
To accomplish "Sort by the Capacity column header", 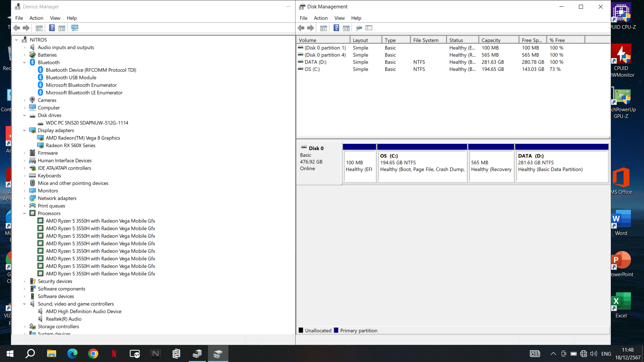I will point(499,40).
